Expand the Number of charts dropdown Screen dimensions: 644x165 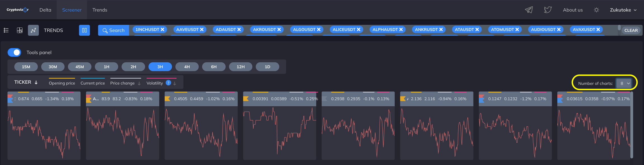click(x=623, y=83)
